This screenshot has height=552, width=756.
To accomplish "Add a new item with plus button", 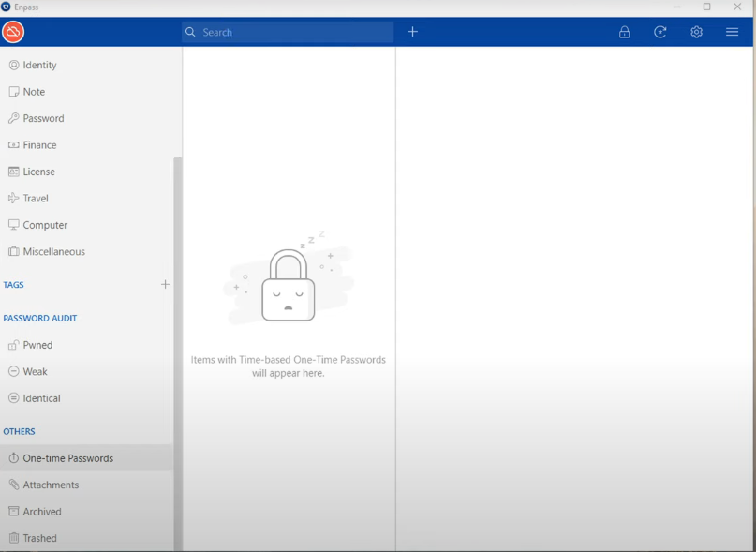I will pyautogui.click(x=413, y=32).
